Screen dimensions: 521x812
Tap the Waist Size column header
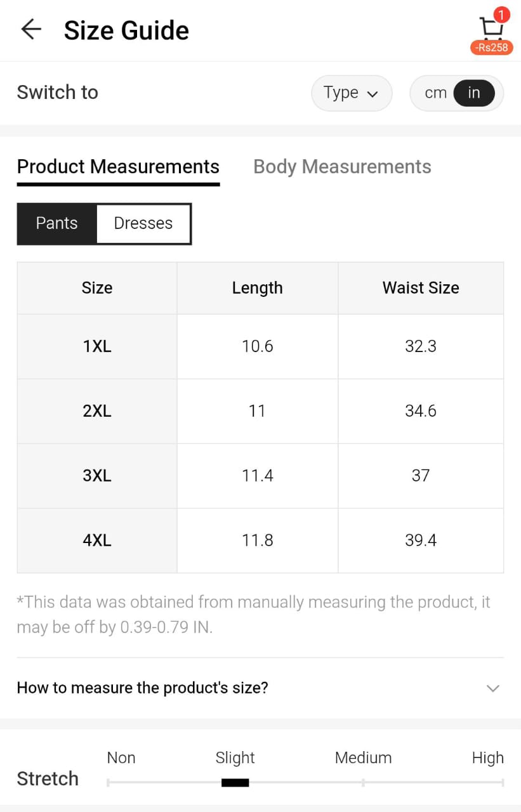(421, 288)
